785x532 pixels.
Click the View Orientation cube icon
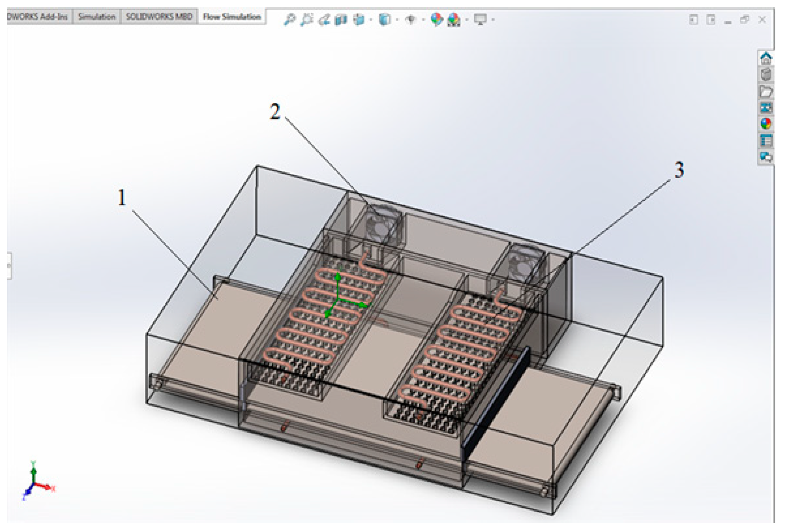(x=359, y=20)
